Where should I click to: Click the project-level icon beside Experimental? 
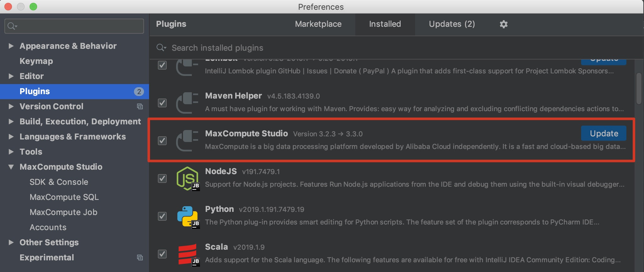(x=140, y=258)
